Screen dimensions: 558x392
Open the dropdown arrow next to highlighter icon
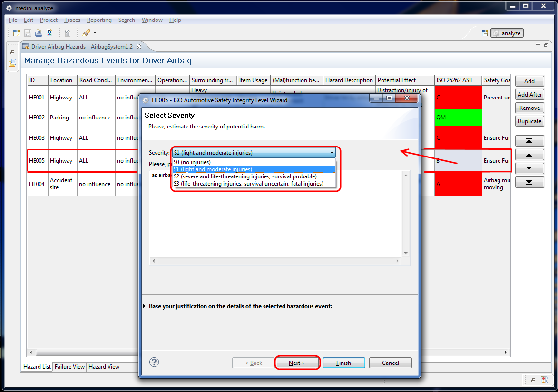[95, 33]
